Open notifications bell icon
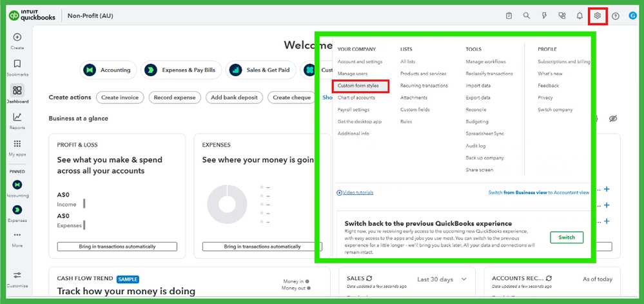Screen dimensions: 644x304 click(x=580, y=15)
